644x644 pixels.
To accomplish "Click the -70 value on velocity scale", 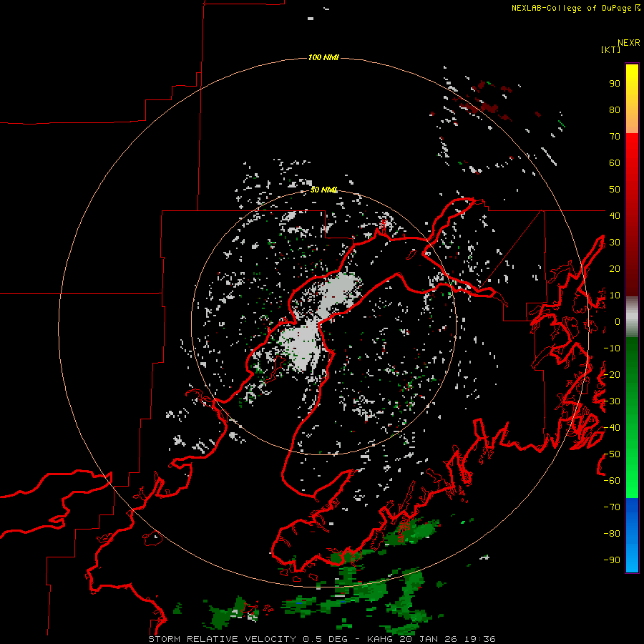I will click(x=612, y=507).
